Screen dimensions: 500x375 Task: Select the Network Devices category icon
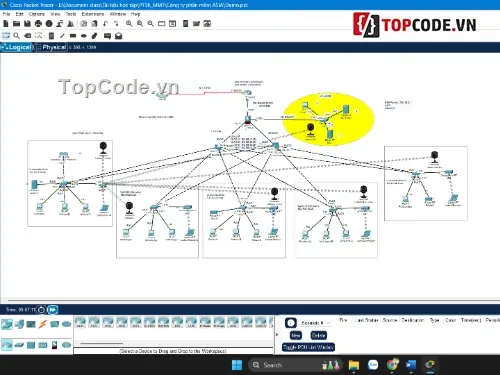pyautogui.click(x=7, y=324)
